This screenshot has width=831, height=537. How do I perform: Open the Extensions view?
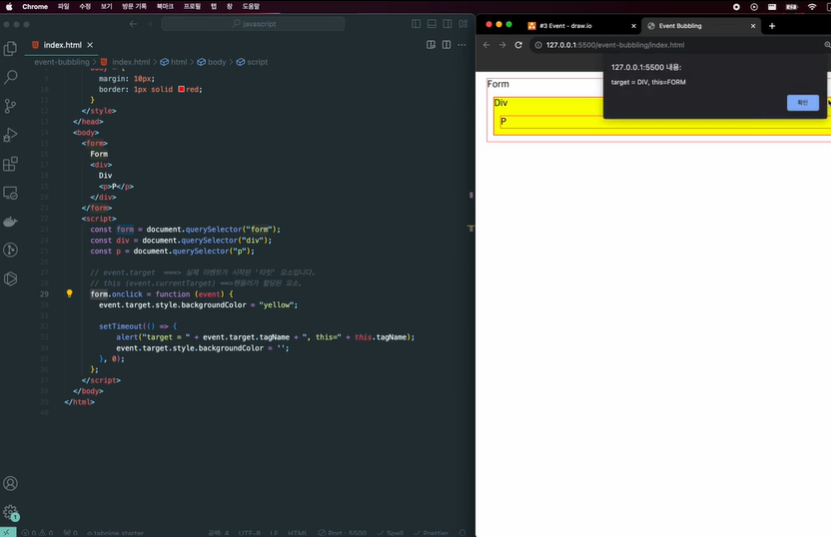(x=10, y=164)
